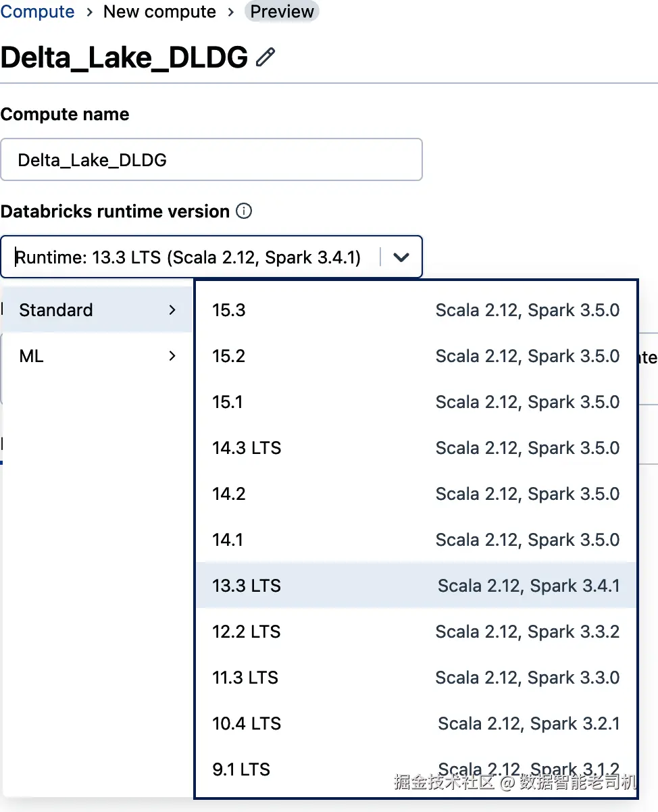Select runtime 12.2 LTS
The width and height of the screenshot is (658, 812).
(x=416, y=632)
